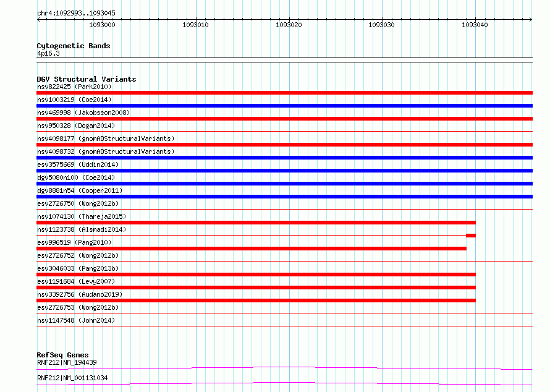Image resolution: width=550 pixels, height=392 pixels.
Task: Click blue bar under nsv1003219
Action: (x=284, y=106)
